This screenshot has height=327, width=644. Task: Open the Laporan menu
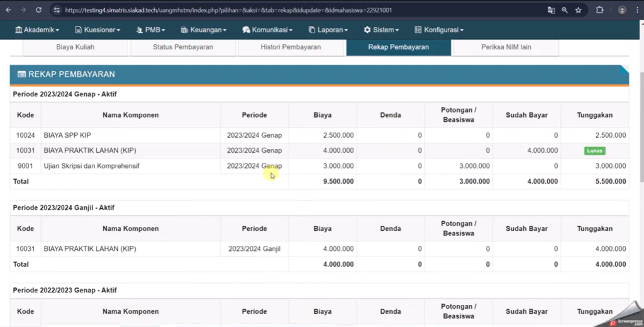(x=328, y=30)
